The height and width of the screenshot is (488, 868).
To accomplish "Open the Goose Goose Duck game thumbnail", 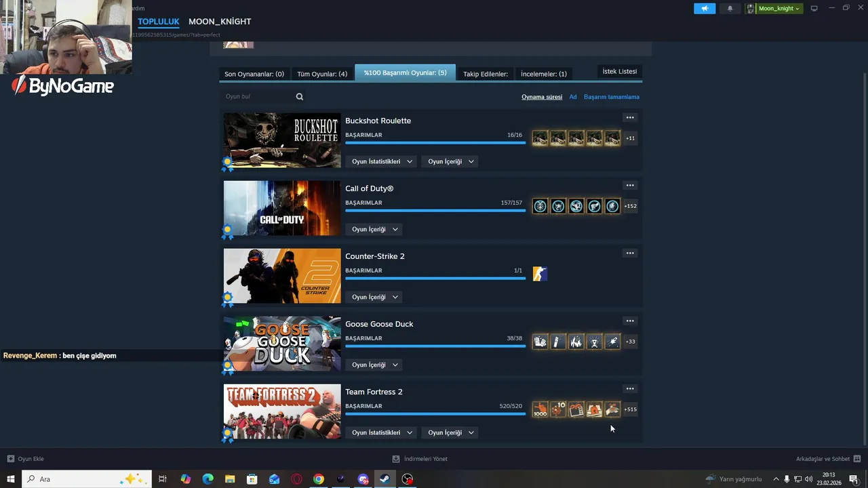I will (x=282, y=344).
